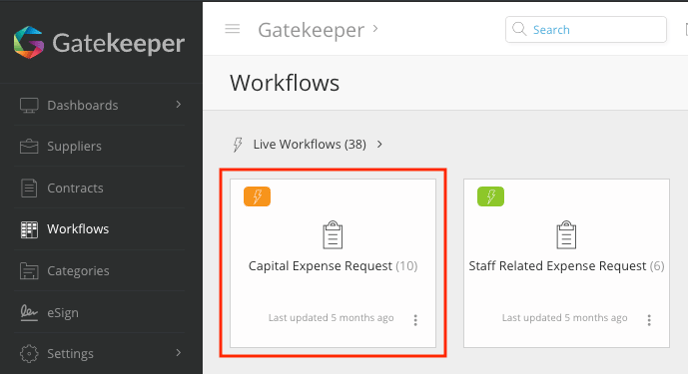Image resolution: width=688 pixels, height=374 pixels.
Task: Click into the Search field
Action: 586,29
